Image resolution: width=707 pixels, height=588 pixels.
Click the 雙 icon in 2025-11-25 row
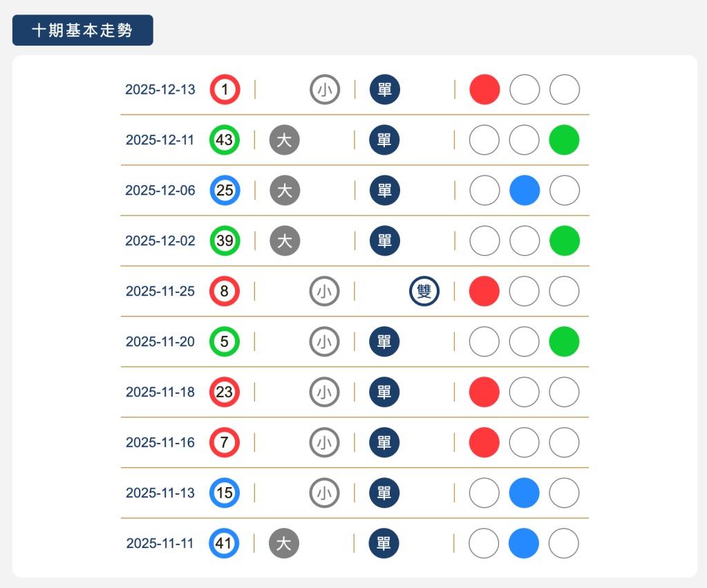point(424,292)
